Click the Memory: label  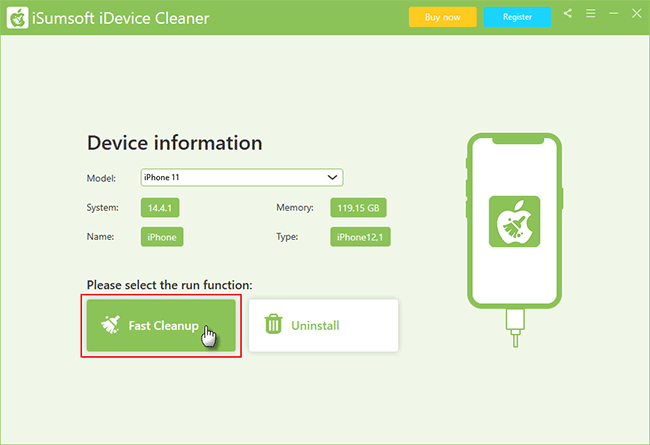coord(295,207)
